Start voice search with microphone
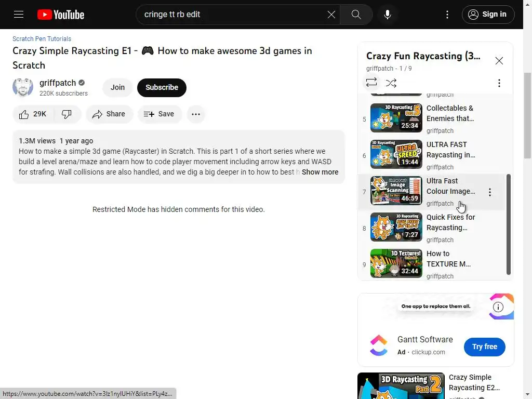532x399 pixels. (388, 15)
